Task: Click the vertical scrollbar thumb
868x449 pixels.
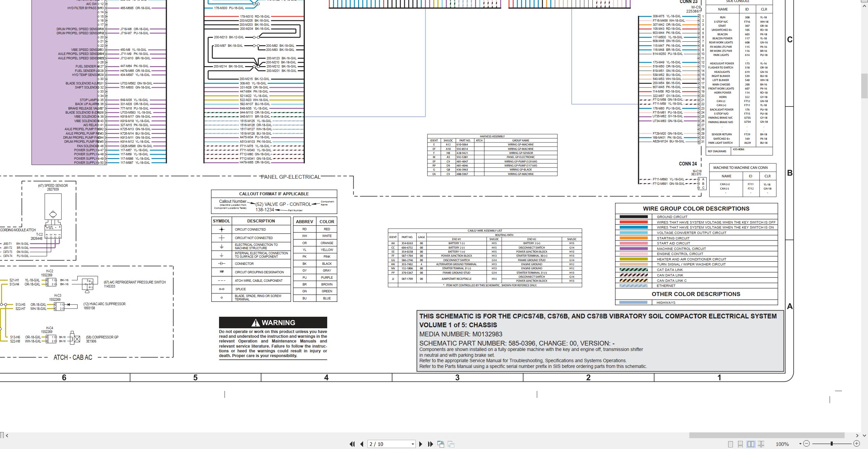Action: 865,85
